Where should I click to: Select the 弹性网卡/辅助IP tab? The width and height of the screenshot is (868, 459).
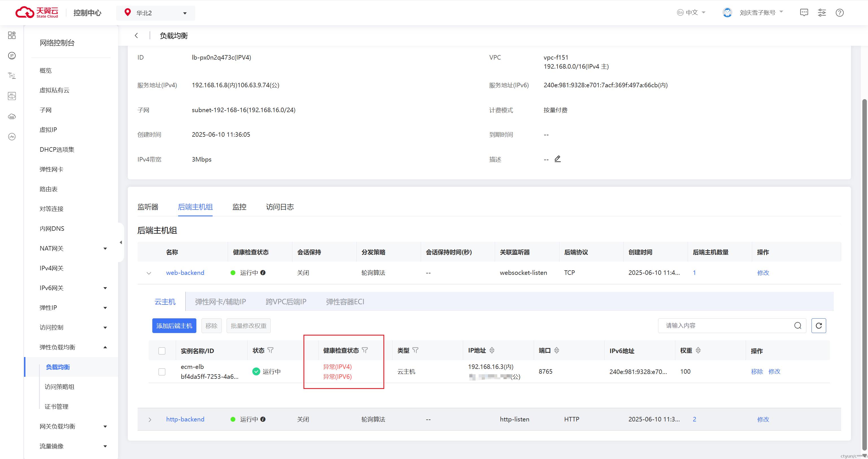point(220,302)
